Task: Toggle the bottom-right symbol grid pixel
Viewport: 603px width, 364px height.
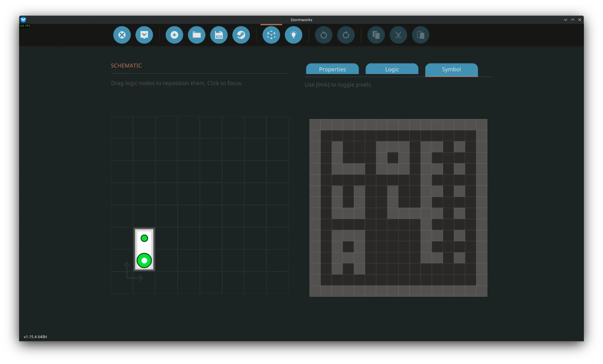Action: 482,291
